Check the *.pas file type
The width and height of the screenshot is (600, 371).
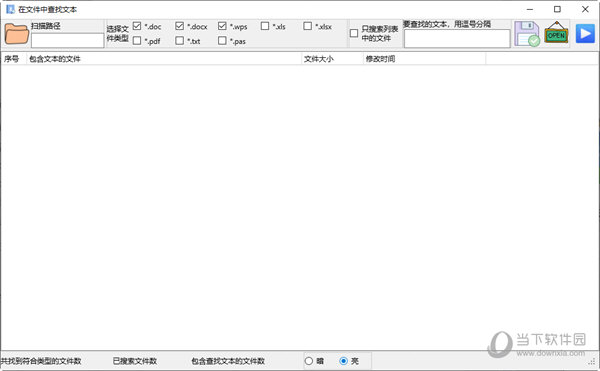[222, 41]
